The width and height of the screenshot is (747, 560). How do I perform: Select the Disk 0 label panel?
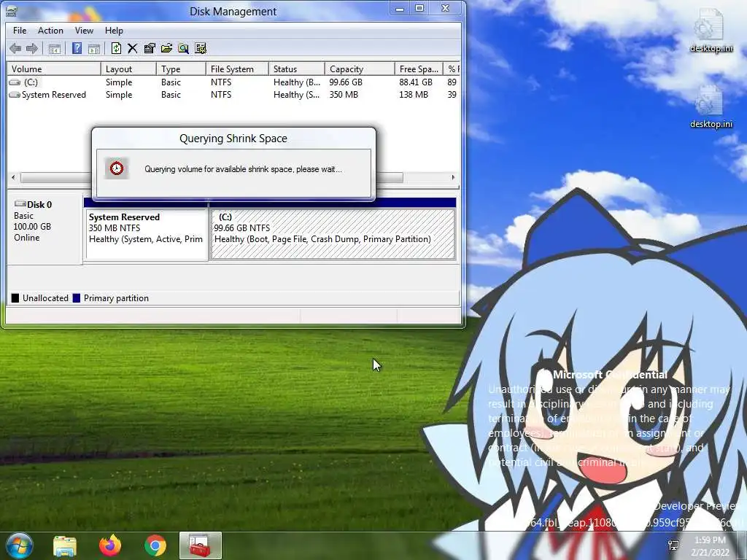click(44, 227)
